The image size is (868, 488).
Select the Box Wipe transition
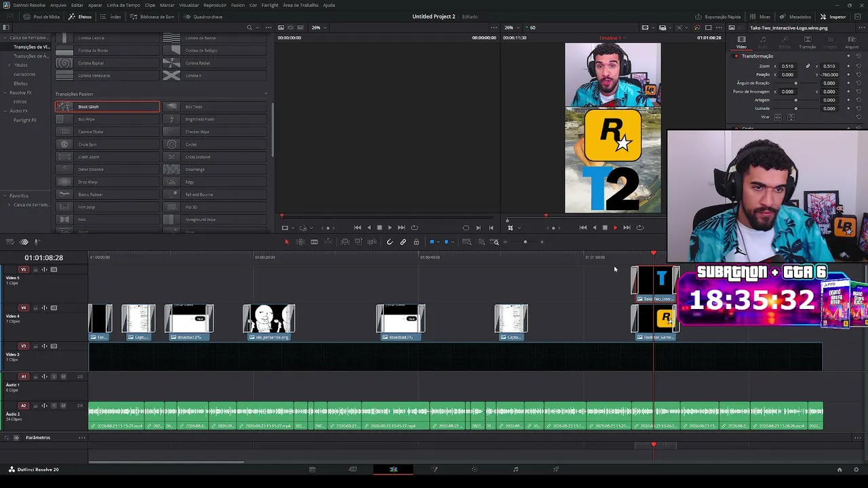pos(107,119)
